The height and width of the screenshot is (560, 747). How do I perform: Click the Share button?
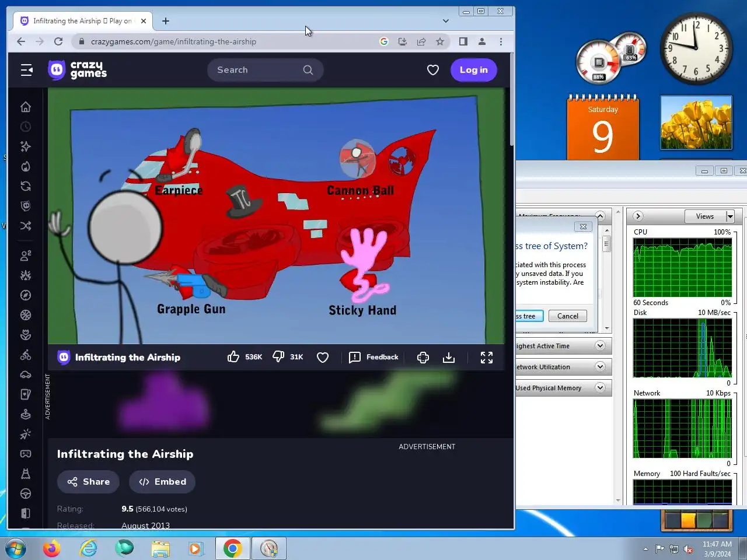point(88,482)
